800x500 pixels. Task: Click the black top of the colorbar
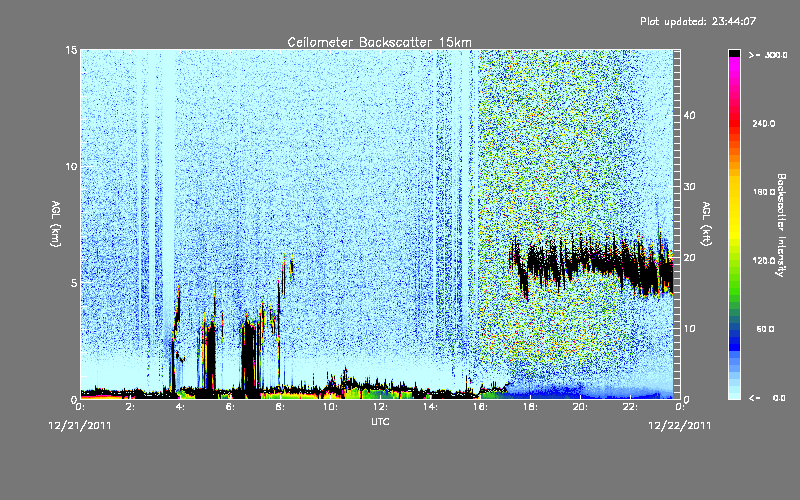click(734, 53)
